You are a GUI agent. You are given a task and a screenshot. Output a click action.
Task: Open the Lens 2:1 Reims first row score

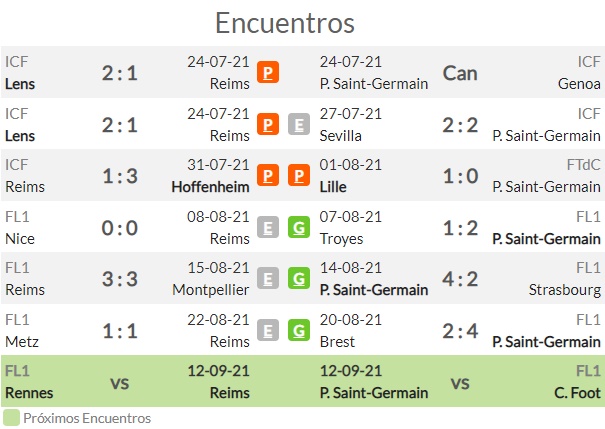tap(120, 73)
